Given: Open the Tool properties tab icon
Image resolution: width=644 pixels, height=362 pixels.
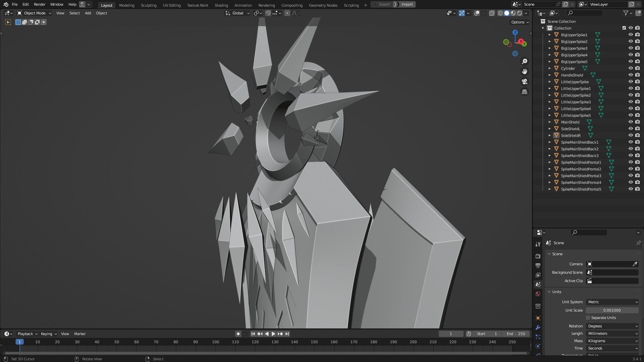Looking at the screenshot, I should tap(538, 244).
